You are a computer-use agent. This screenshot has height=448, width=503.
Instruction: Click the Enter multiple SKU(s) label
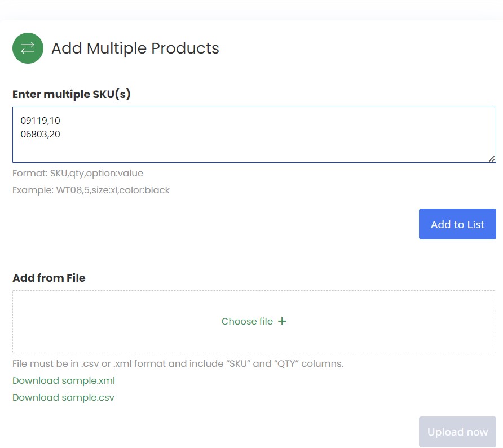72,94
